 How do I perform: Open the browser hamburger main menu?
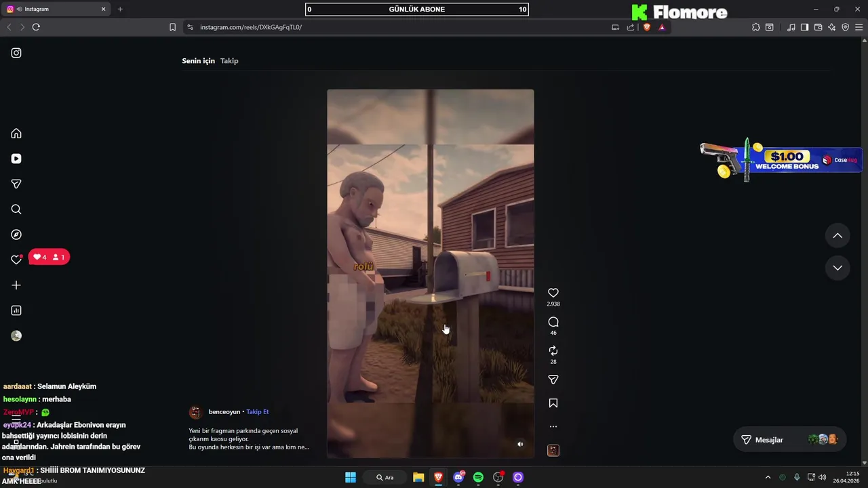859,27
